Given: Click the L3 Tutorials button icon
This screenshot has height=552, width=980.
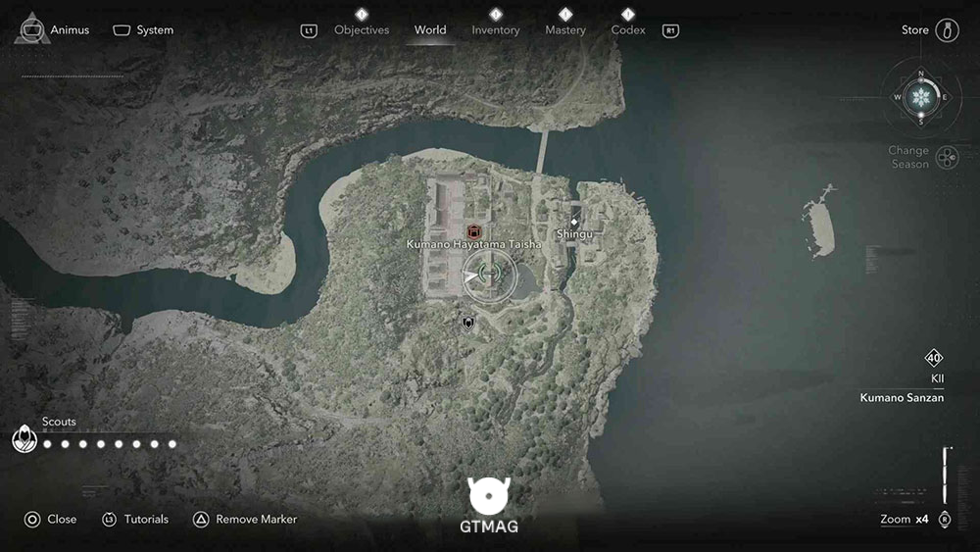Looking at the screenshot, I should coord(110,520).
